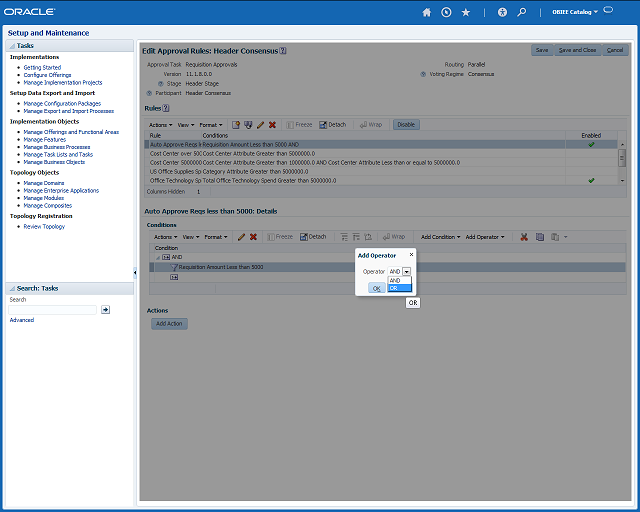Open the Add Condition dropdown
The height and width of the screenshot is (512, 640).
point(440,237)
